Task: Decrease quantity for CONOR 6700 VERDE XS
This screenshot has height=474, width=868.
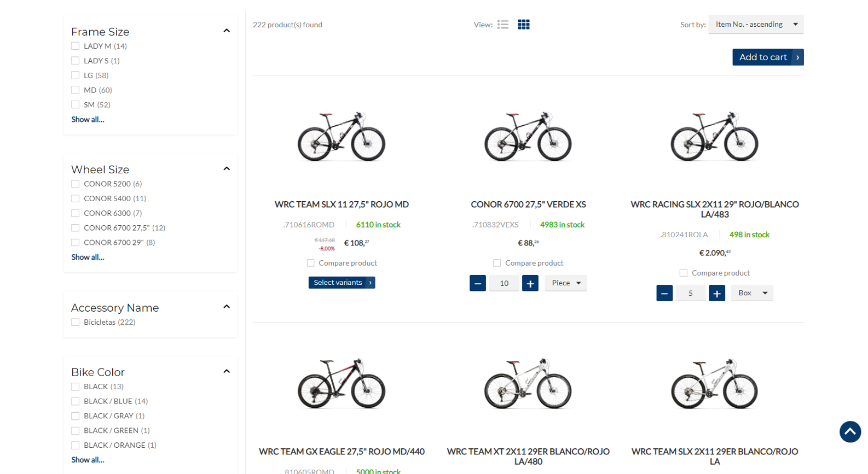Action: pyautogui.click(x=478, y=283)
